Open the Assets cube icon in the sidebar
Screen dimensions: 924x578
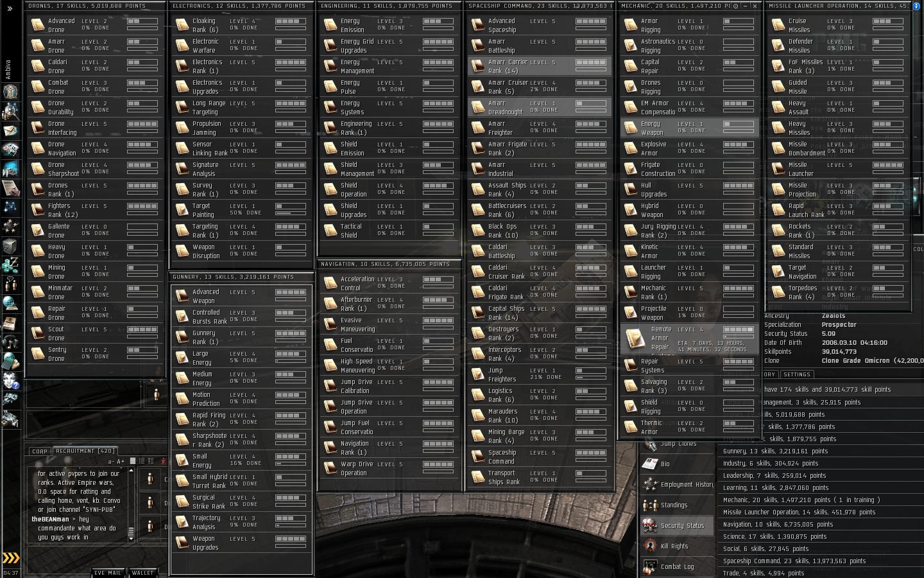click(10, 246)
